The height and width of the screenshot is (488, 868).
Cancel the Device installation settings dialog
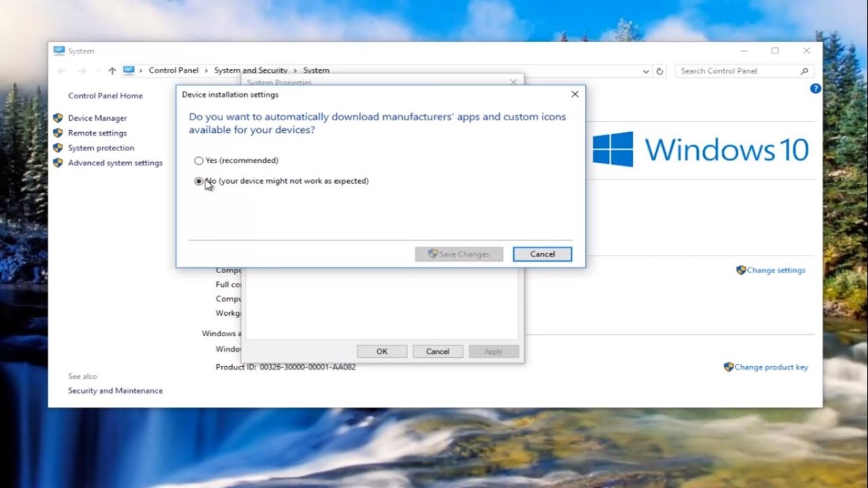[542, 254]
